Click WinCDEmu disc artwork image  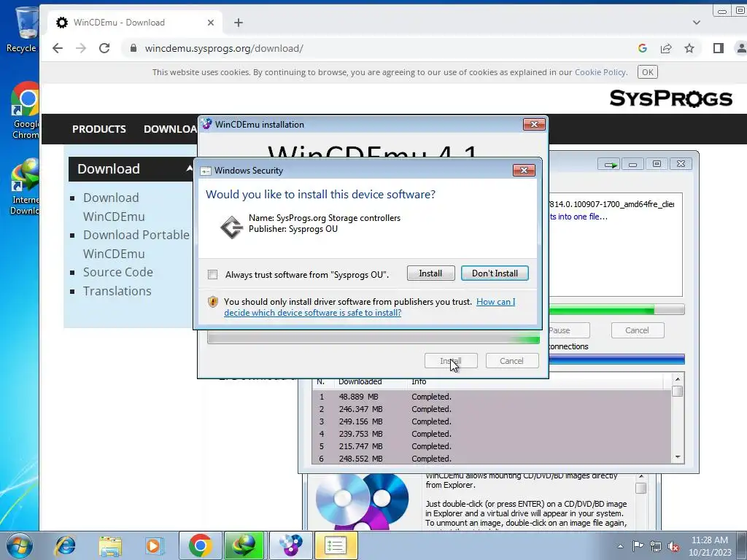click(362, 502)
